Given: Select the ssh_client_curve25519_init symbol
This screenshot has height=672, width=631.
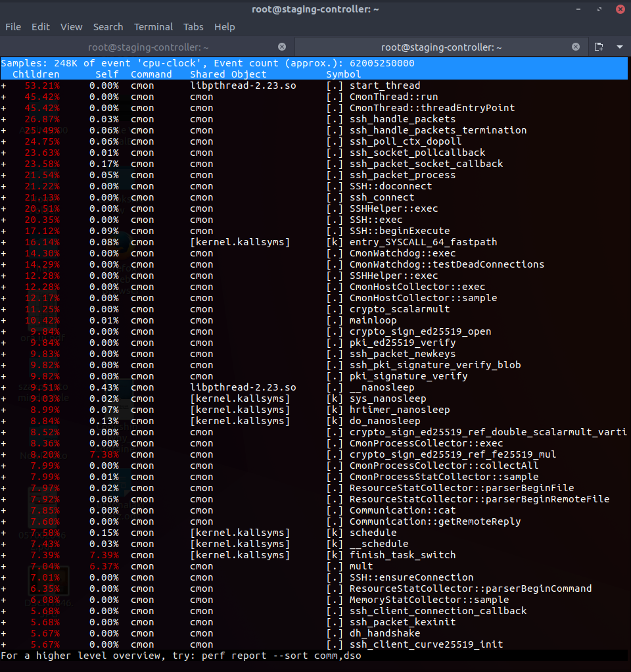Looking at the screenshot, I should click(426, 644).
